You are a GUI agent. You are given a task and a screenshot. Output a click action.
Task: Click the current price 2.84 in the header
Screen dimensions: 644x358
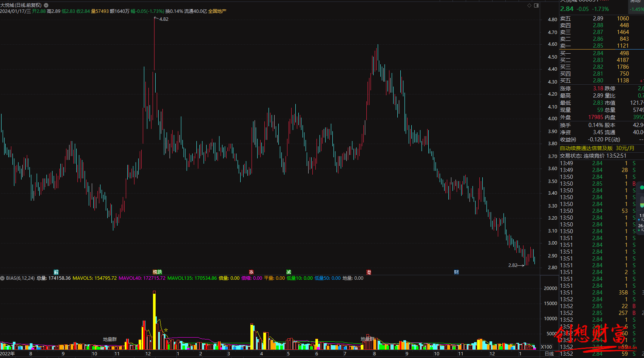567,9
